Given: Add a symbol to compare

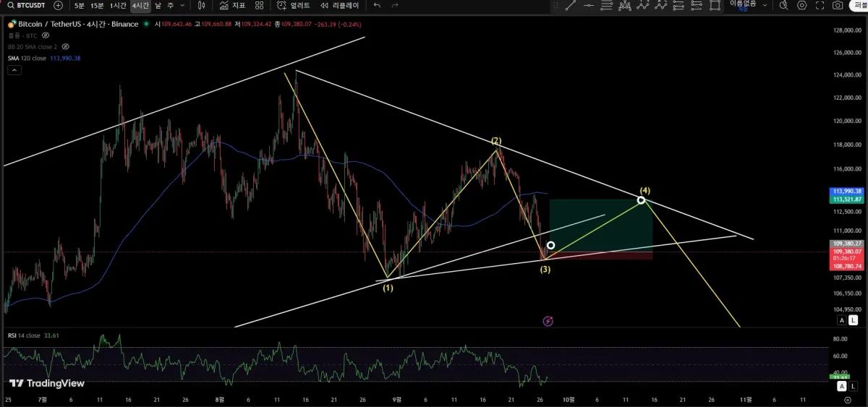Looking at the screenshot, I should pos(58,5).
